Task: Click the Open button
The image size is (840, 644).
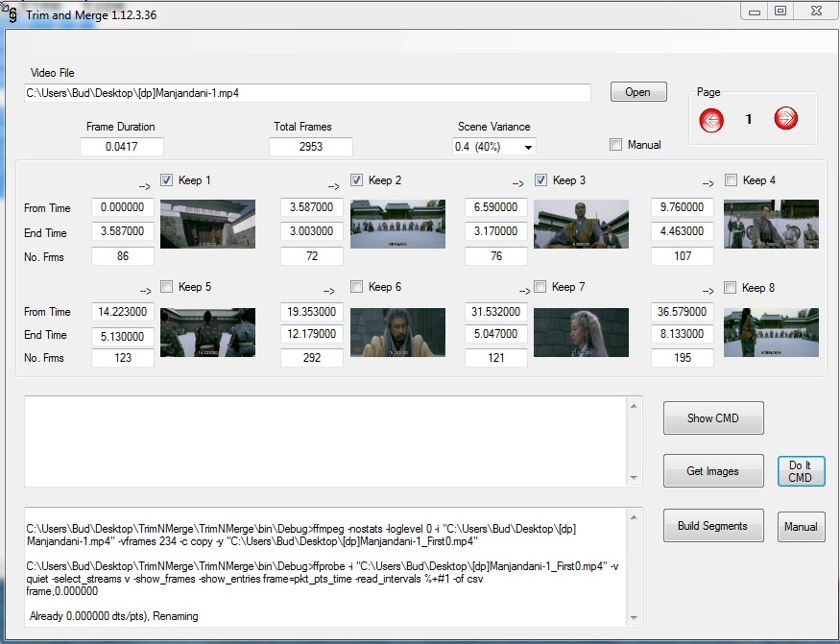Action: click(638, 91)
